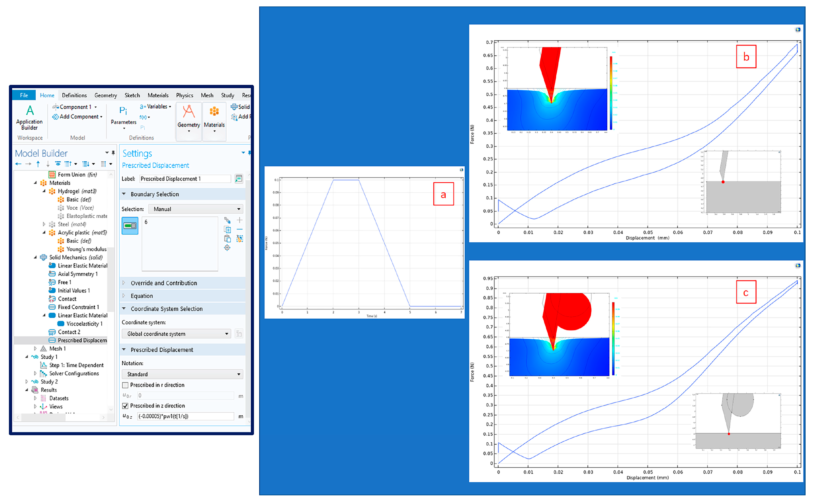Click the Zoom to Selection icon
This screenshot has height=504, width=815.
pos(227,248)
